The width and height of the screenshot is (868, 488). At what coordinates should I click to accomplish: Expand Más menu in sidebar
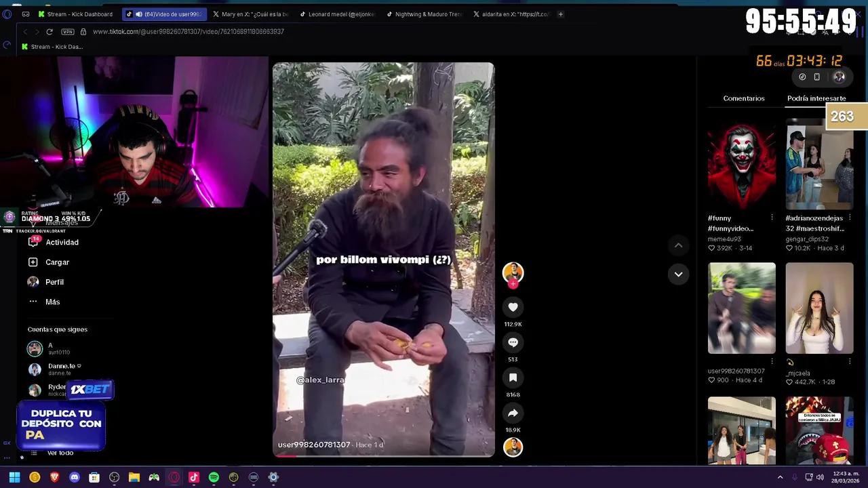pos(52,302)
